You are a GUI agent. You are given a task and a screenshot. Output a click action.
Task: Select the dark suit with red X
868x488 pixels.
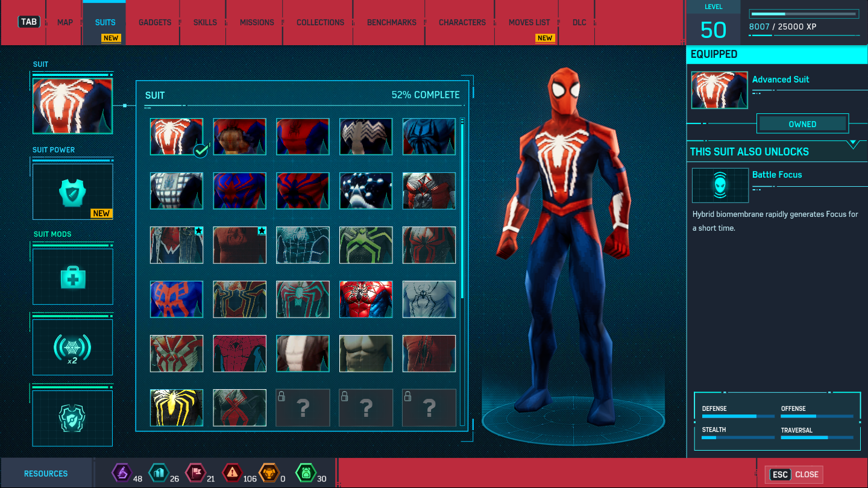point(239,408)
